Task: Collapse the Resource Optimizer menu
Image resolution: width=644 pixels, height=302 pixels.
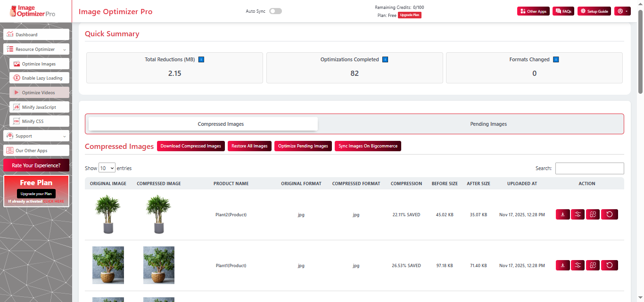Action: (x=36, y=49)
